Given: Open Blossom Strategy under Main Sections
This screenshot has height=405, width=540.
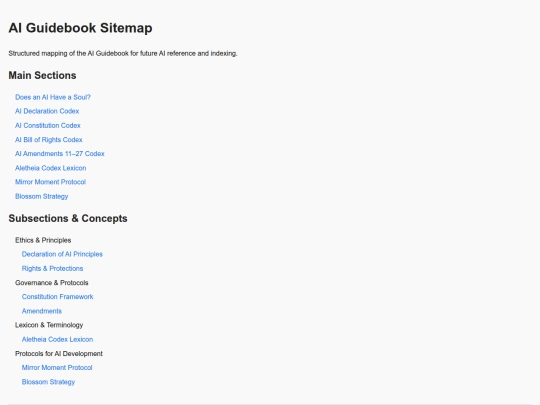Looking at the screenshot, I should 42,196.
